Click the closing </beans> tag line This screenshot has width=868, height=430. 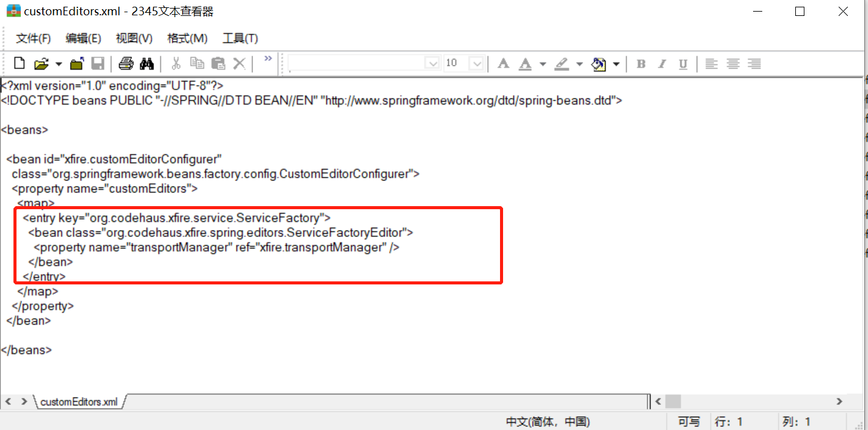click(x=26, y=350)
